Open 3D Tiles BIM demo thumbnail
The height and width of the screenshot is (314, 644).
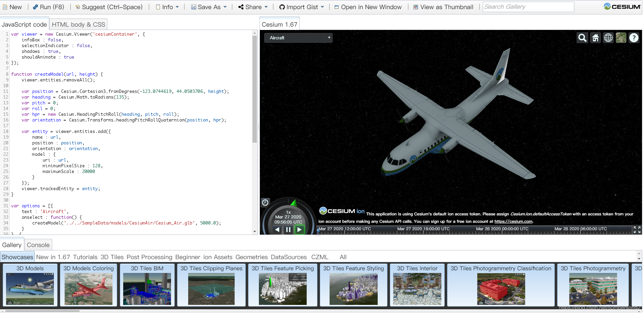(147, 285)
